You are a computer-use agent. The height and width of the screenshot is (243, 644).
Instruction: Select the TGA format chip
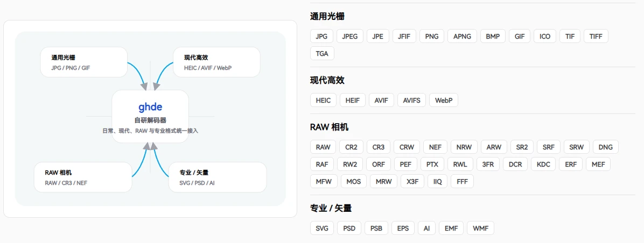[x=323, y=53]
